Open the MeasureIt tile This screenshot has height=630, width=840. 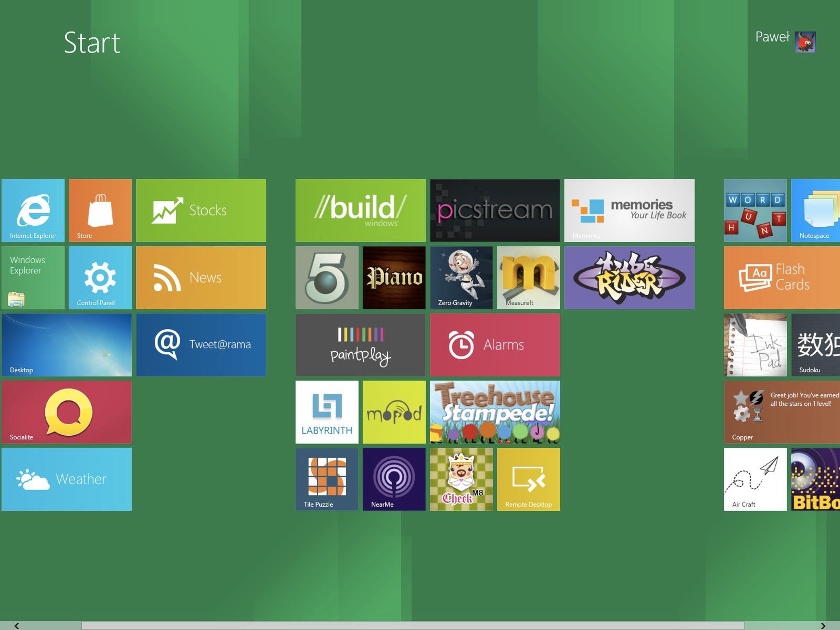[x=529, y=278]
